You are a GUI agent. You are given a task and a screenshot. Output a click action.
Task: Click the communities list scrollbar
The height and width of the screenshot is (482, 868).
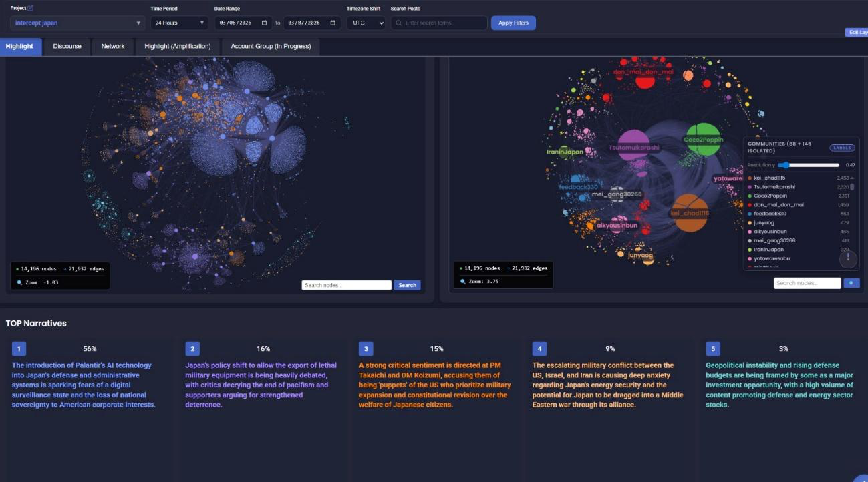[x=851, y=187]
